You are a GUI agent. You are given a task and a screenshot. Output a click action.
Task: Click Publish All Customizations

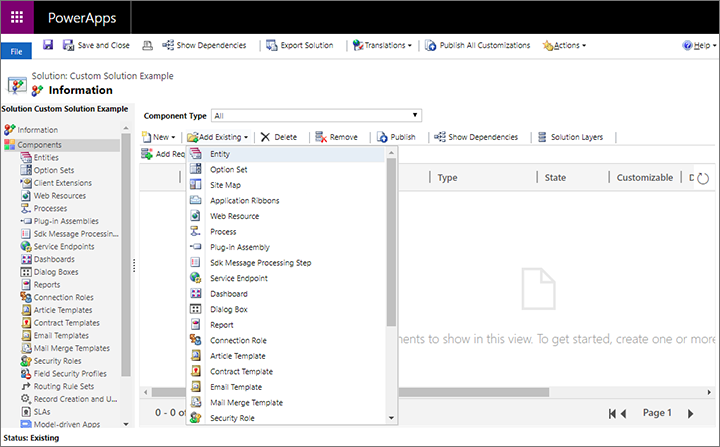tap(478, 45)
